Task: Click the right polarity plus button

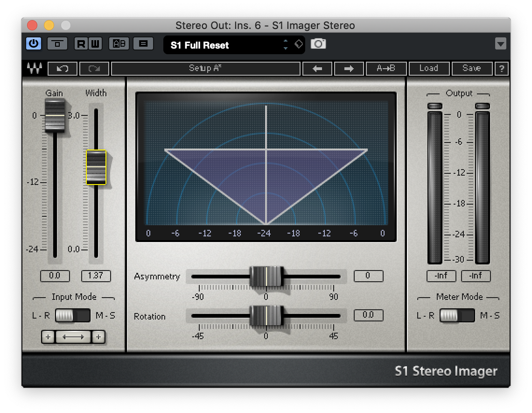Action: click(x=98, y=337)
